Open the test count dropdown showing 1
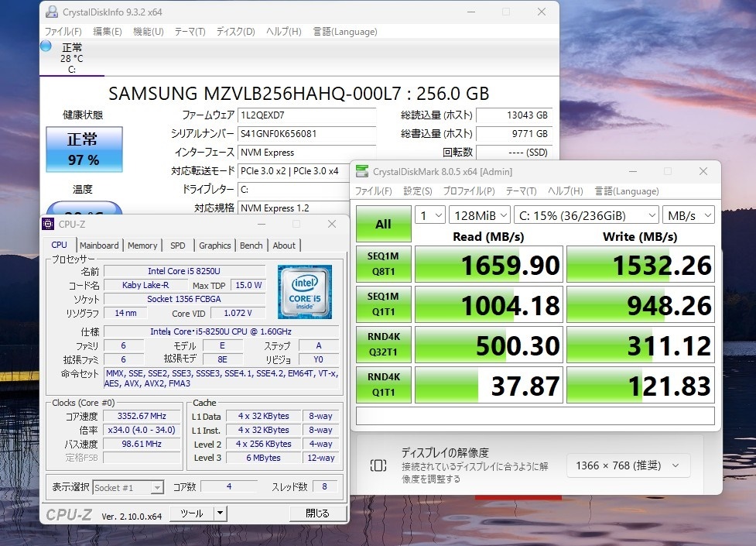 (x=429, y=215)
